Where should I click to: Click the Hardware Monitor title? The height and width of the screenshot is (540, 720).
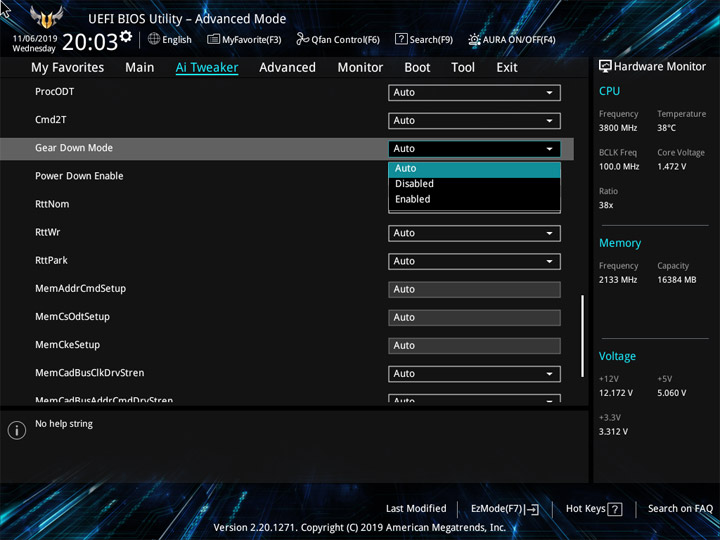click(x=660, y=67)
